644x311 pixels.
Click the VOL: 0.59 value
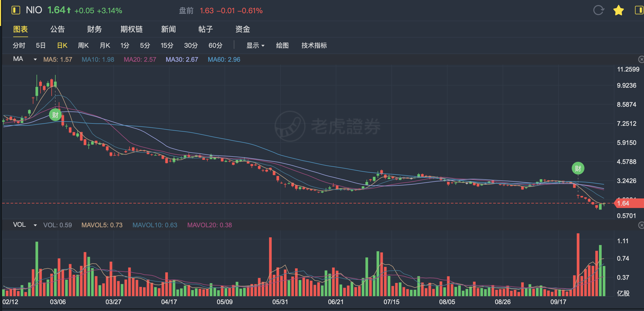pos(57,225)
